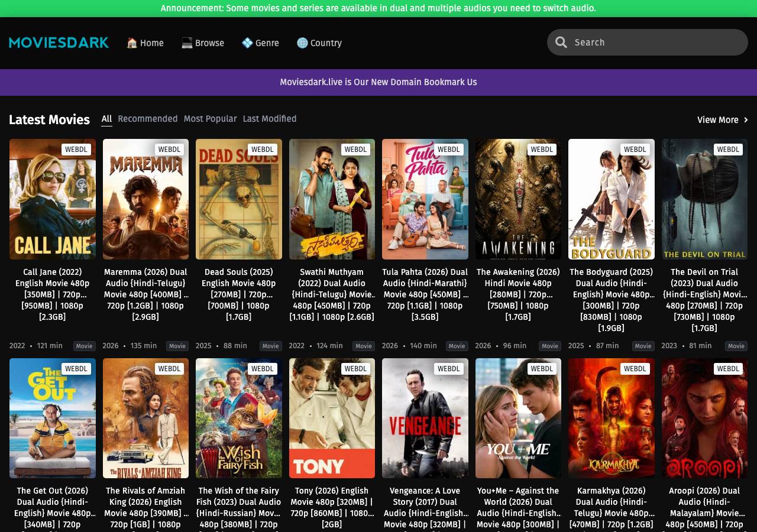
Task: Open the Rivals of Amziah King poster
Action: (145, 418)
